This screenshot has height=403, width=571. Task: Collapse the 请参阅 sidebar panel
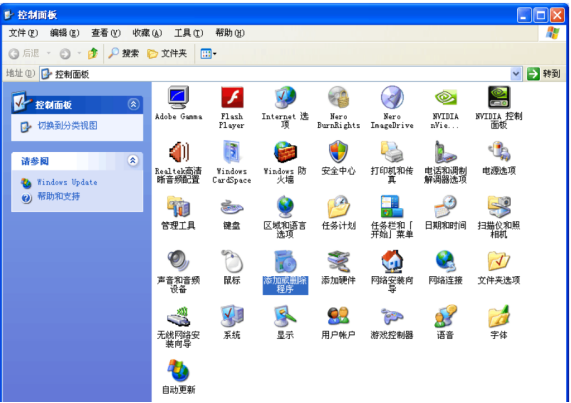[x=133, y=161]
